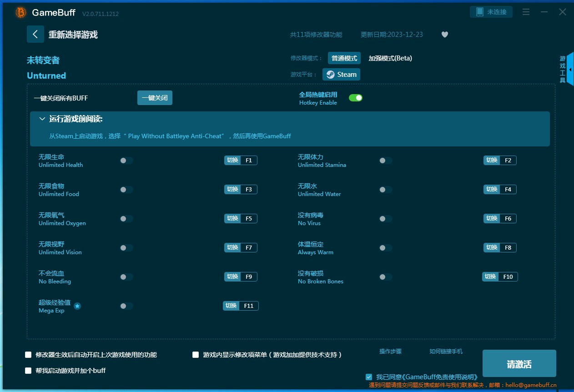This screenshot has width=574, height=392.
Task: Turn on Unlimited Food
Action: point(126,190)
